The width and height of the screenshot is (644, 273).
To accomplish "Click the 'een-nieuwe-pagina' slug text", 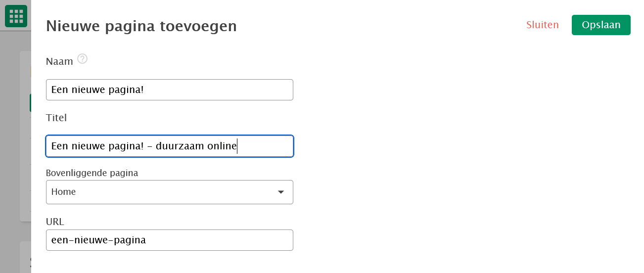I will coord(98,240).
